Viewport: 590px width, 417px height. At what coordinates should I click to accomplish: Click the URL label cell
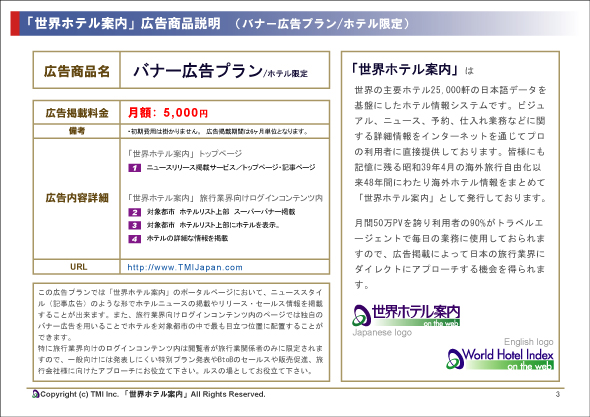click(77, 267)
